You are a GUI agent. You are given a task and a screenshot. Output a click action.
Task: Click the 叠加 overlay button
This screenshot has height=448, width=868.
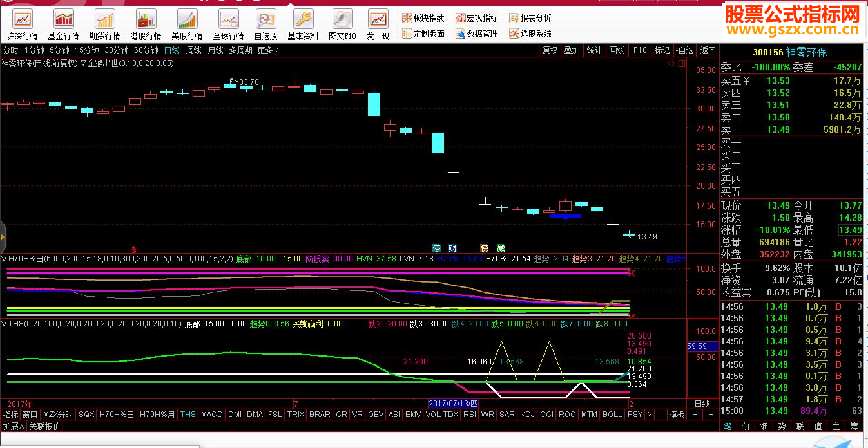tap(572, 50)
